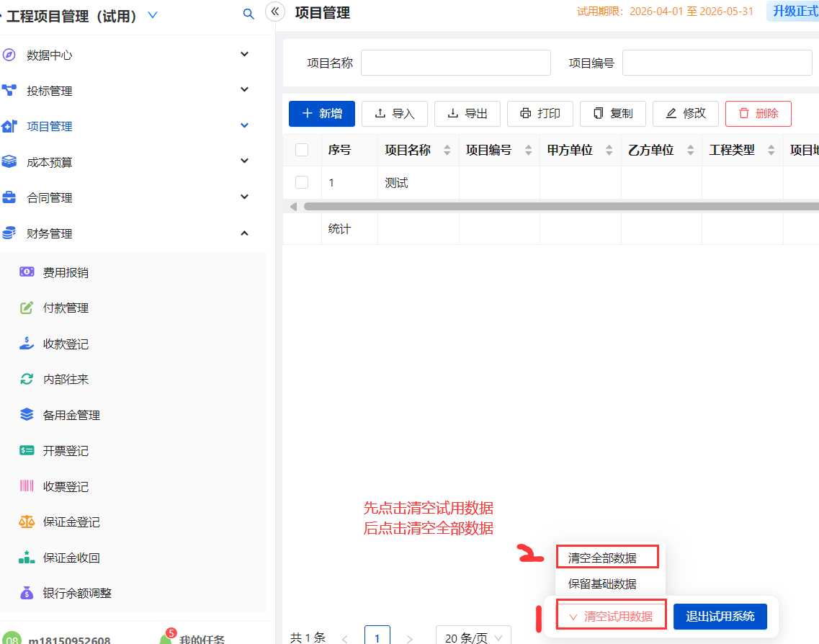Select 保留基础数据 from the menu

(x=602, y=583)
